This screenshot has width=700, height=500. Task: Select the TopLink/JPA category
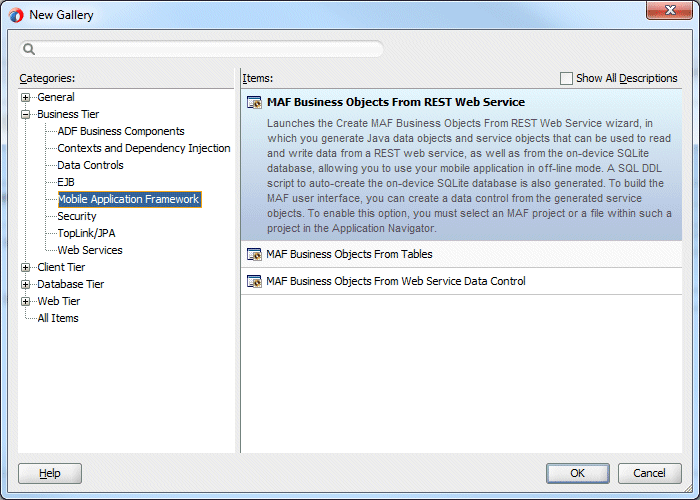[x=86, y=233]
